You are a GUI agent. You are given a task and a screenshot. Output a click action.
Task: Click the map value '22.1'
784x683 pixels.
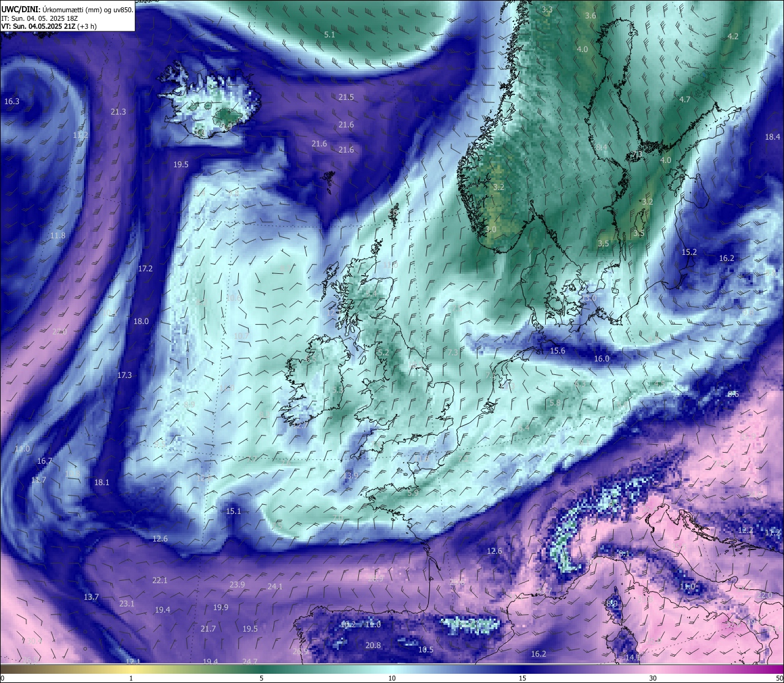click(x=160, y=581)
